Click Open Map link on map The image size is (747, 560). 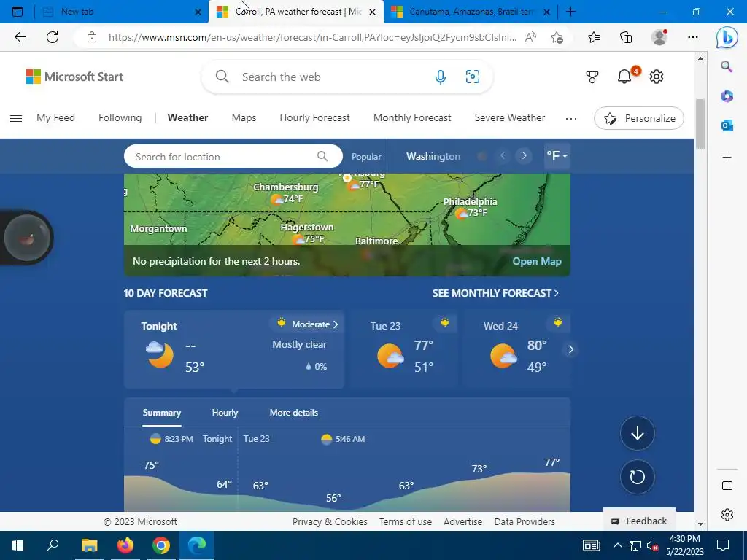[x=537, y=261]
